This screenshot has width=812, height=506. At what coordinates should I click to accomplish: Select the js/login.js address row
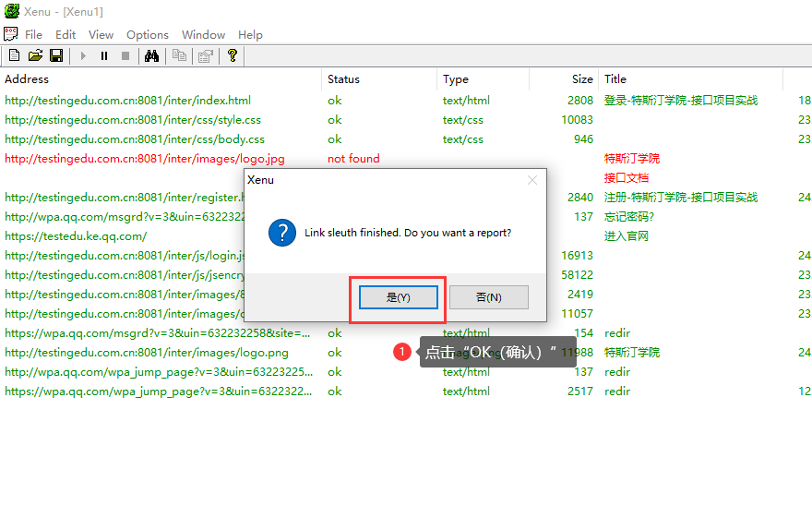[125, 255]
